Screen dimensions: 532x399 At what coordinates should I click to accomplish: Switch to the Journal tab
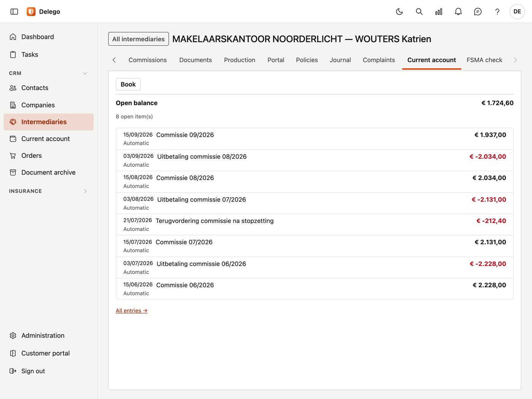[x=340, y=60]
